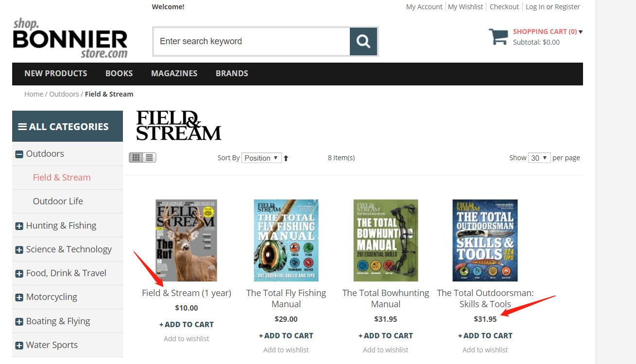Click The Total Bowhunting Manual title
The image size is (636, 364).
[x=386, y=298]
